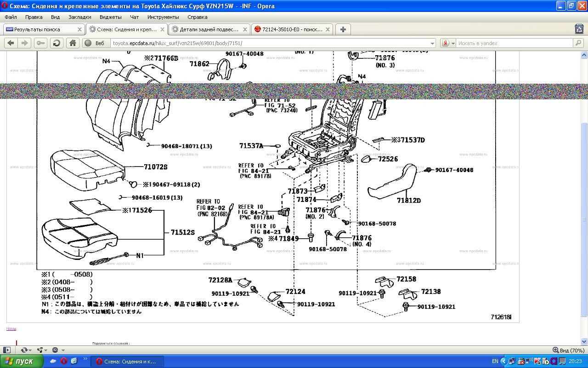Reload the current page

(x=57, y=43)
